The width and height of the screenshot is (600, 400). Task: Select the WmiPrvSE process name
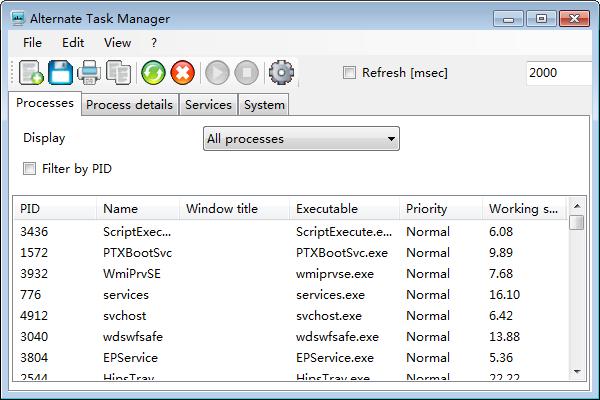click(x=132, y=274)
